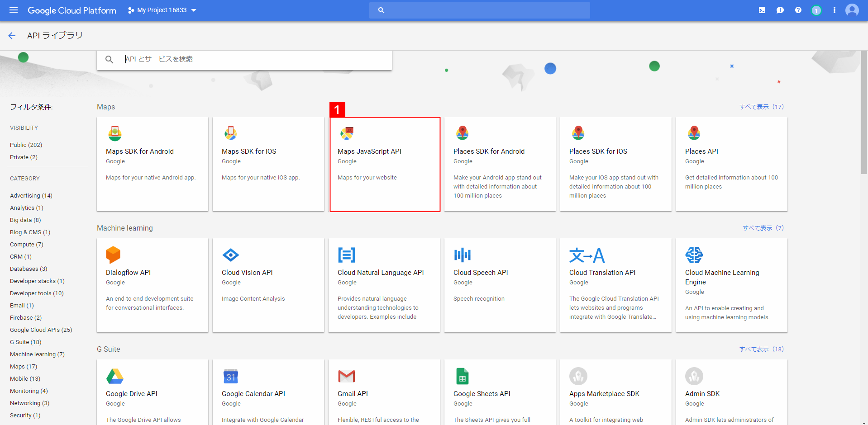The width and height of the screenshot is (868, 425).
Task: Show all 18 G Suite APIs
Action: click(x=762, y=349)
